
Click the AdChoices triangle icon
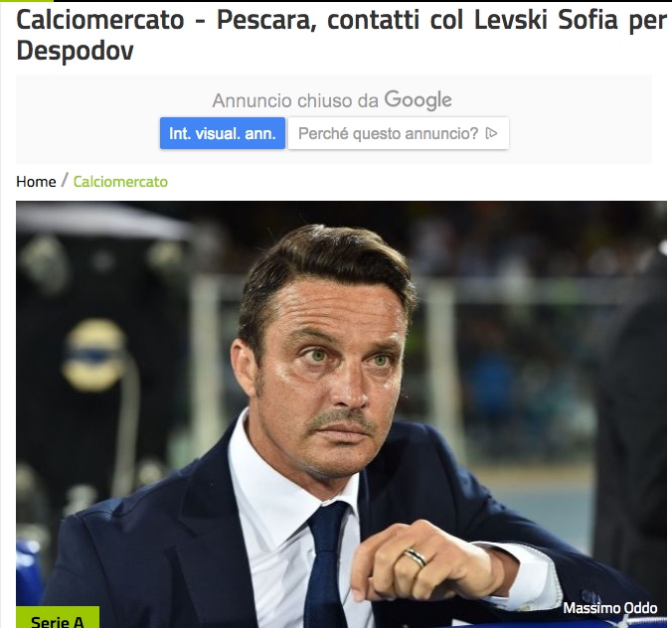tap(491, 134)
